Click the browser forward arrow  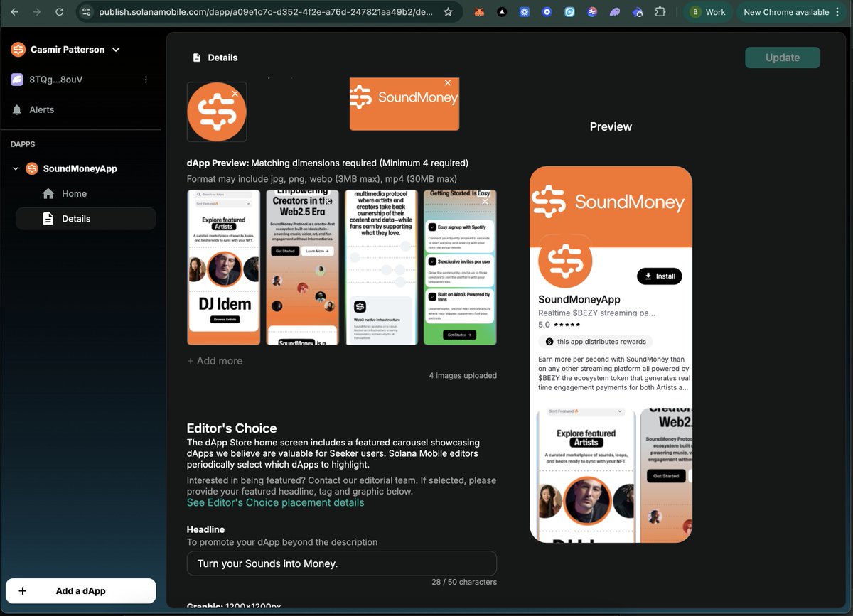(x=37, y=12)
